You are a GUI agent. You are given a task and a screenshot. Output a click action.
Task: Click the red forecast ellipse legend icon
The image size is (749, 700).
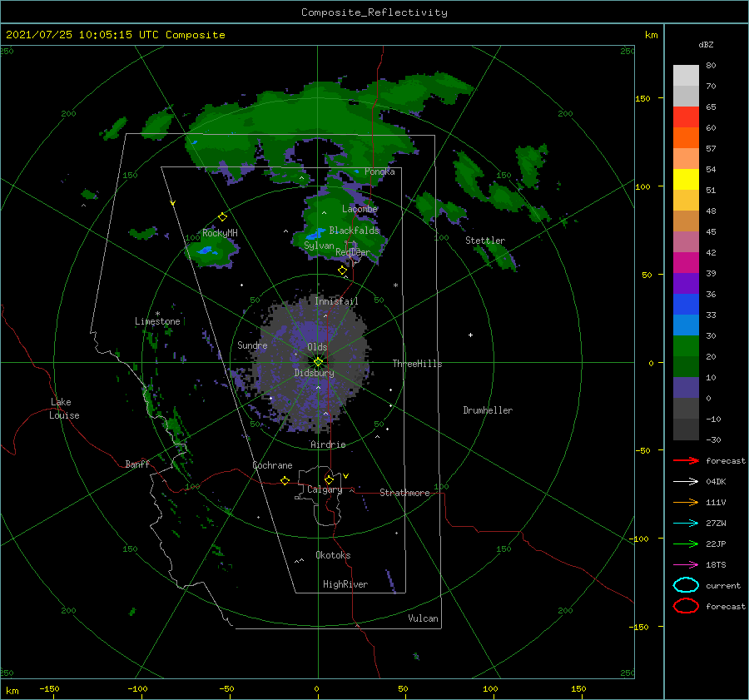click(x=686, y=606)
